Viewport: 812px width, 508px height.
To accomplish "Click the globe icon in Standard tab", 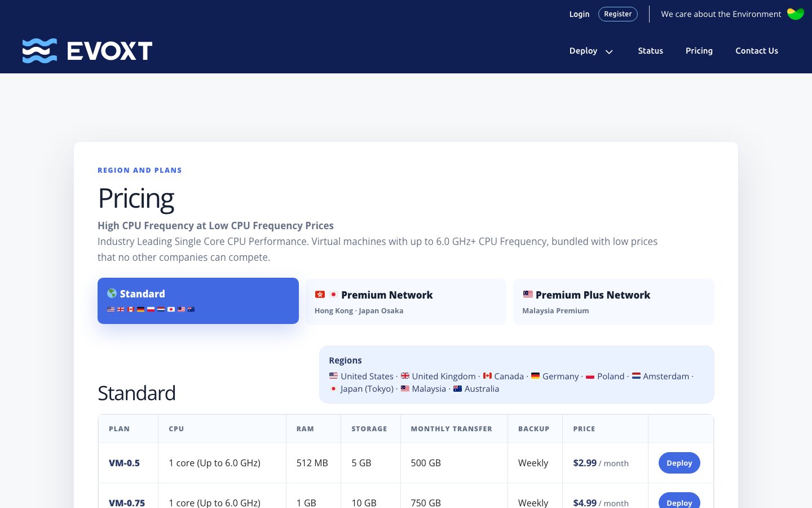I will click(112, 293).
